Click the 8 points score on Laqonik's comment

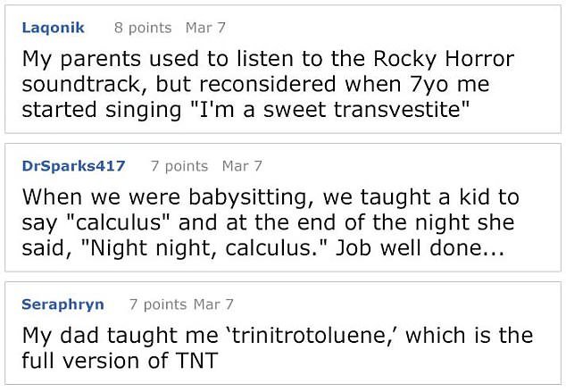click(x=143, y=28)
